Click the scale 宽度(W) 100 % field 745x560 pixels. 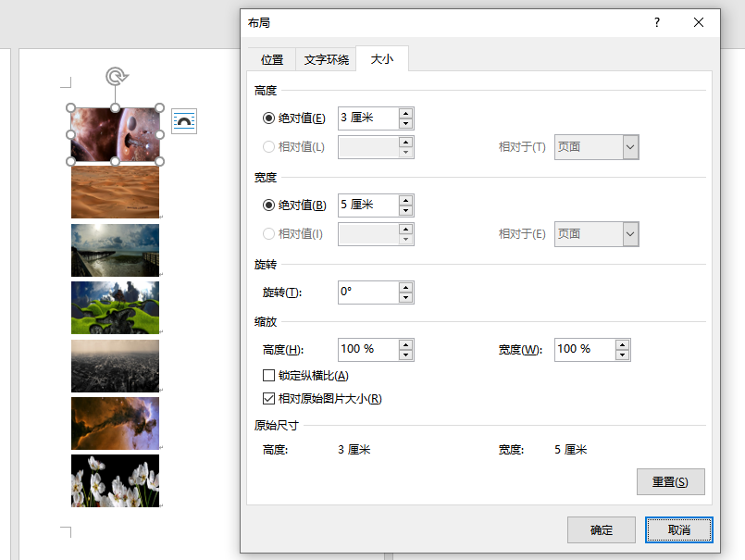[x=585, y=350]
